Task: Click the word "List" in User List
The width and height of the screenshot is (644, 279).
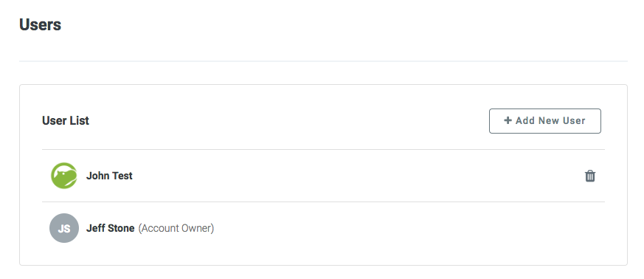Action: point(79,121)
